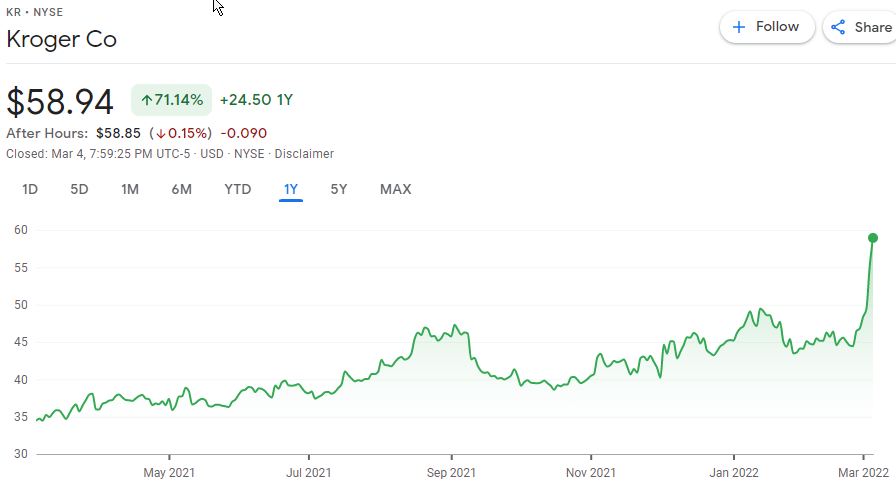This screenshot has width=896, height=485.
Task: Click the plus icon on the Follow button
Action: pyautogui.click(x=739, y=27)
